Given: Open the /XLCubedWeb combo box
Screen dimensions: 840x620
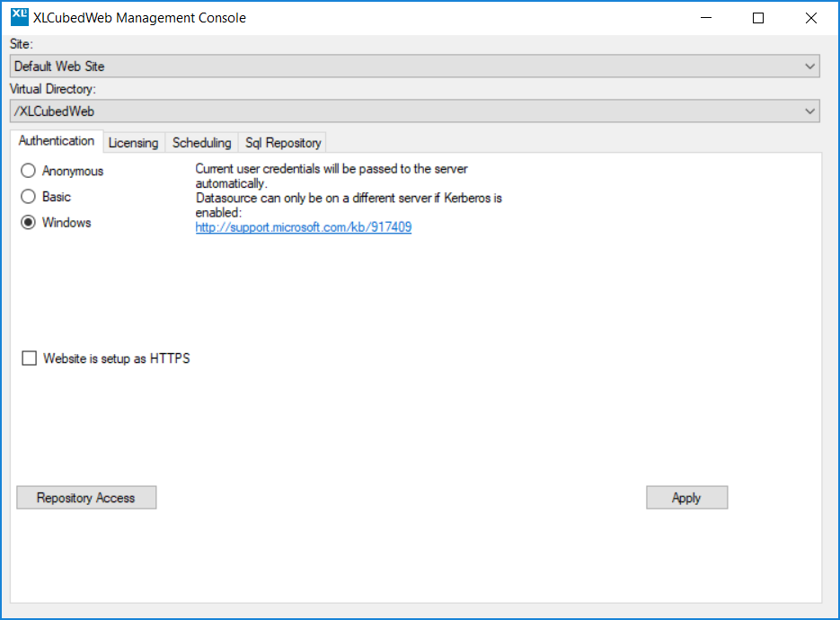Looking at the screenshot, I should click(x=415, y=111).
